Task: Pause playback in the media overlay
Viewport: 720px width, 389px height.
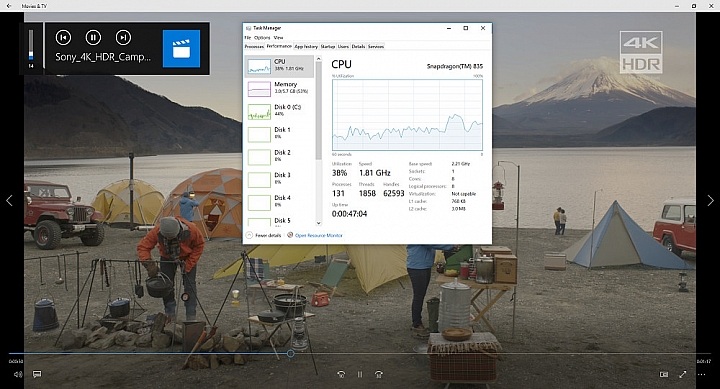Action: coord(93,37)
